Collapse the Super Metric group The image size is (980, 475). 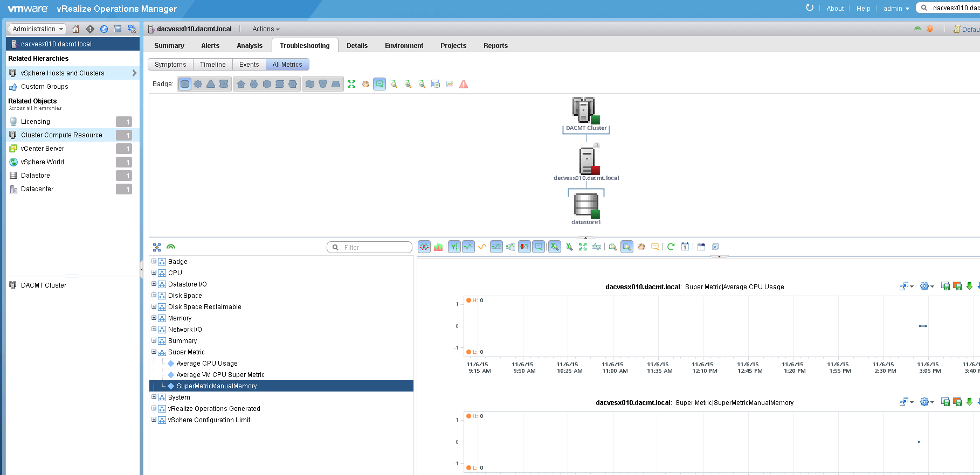154,352
